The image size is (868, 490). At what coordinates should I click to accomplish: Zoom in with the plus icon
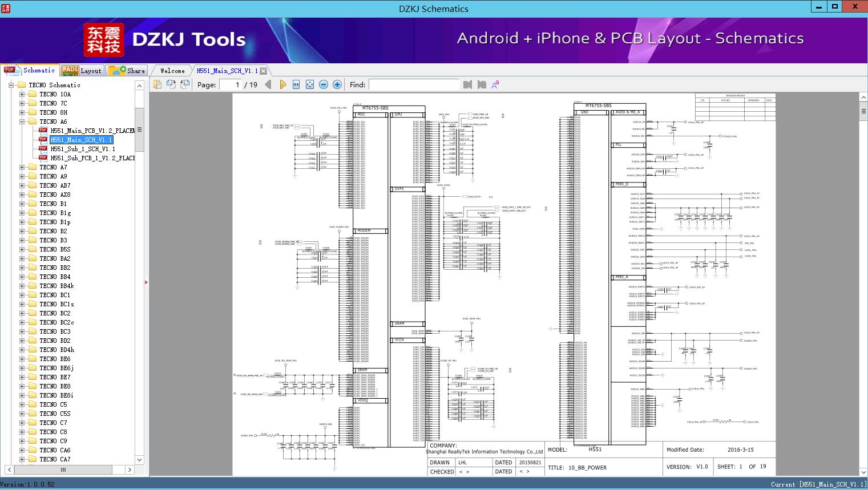[337, 84]
